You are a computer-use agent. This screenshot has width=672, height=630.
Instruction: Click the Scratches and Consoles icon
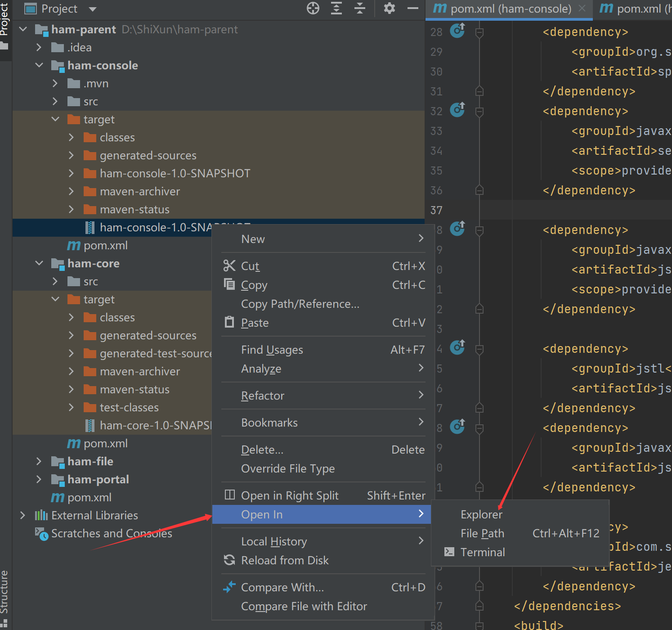click(x=41, y=534)
